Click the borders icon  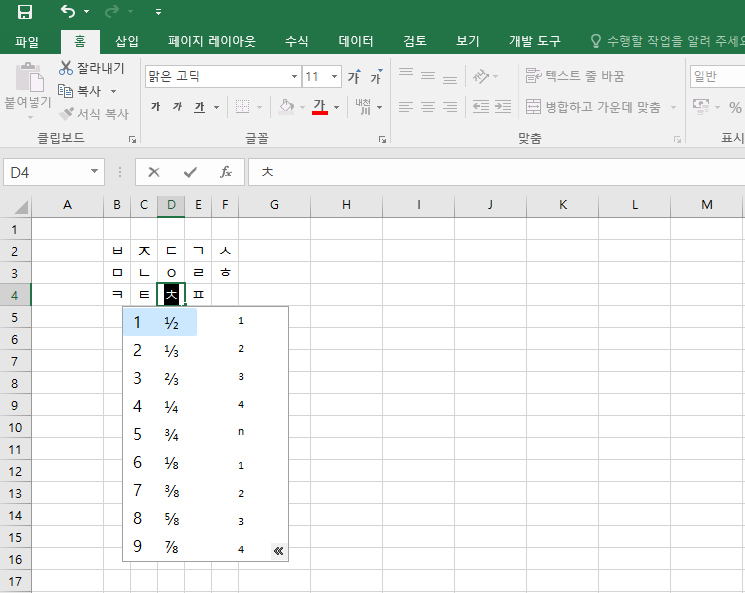pyautogui.click(x=242, y=106)
